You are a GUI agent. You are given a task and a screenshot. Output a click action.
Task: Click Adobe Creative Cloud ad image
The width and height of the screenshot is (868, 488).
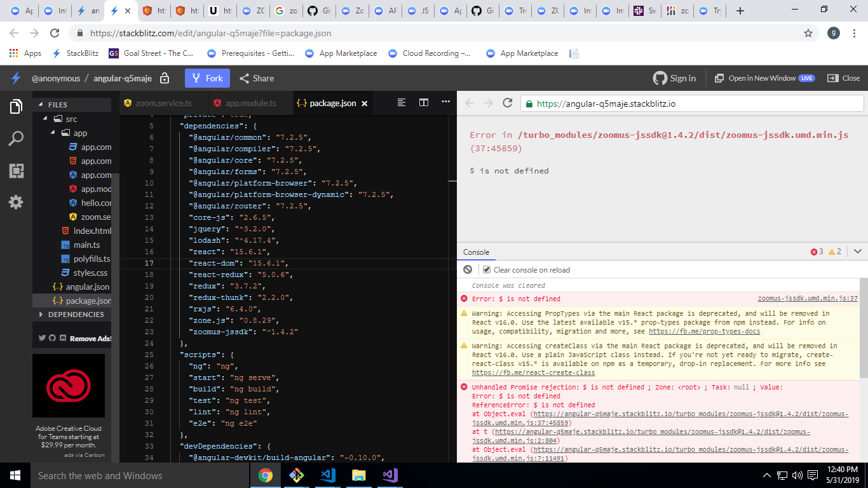point(69,386)
